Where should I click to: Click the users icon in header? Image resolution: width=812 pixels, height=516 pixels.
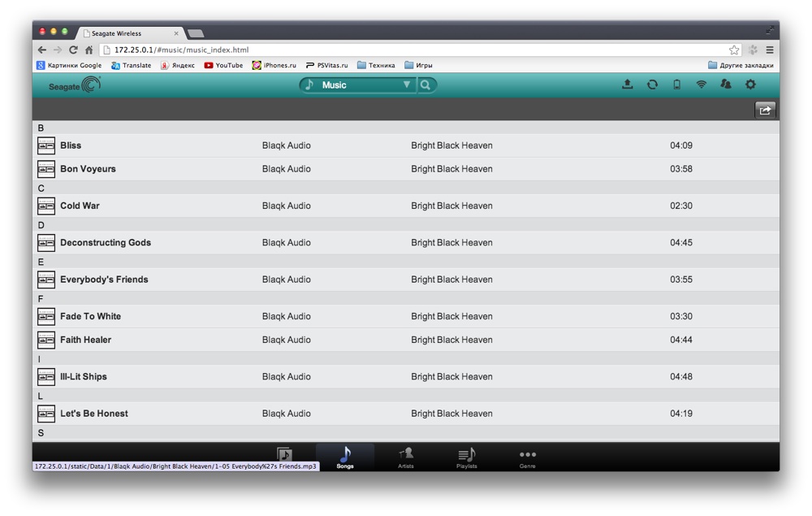tap(725, 85)
